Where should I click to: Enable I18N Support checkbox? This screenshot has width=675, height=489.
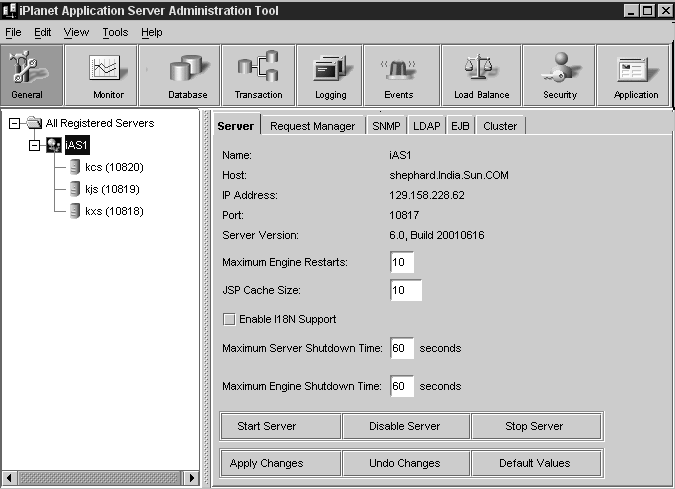click(229, 319)
